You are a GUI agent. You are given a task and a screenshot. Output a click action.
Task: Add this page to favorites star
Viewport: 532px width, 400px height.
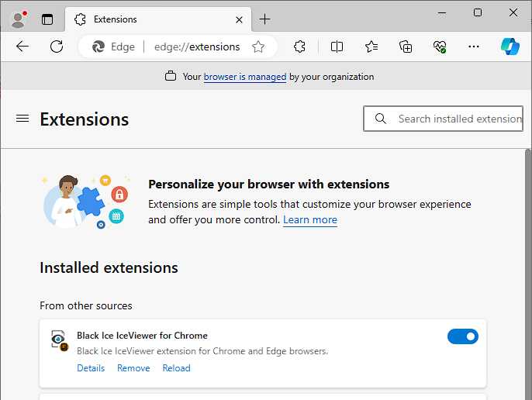click(258, 47)
